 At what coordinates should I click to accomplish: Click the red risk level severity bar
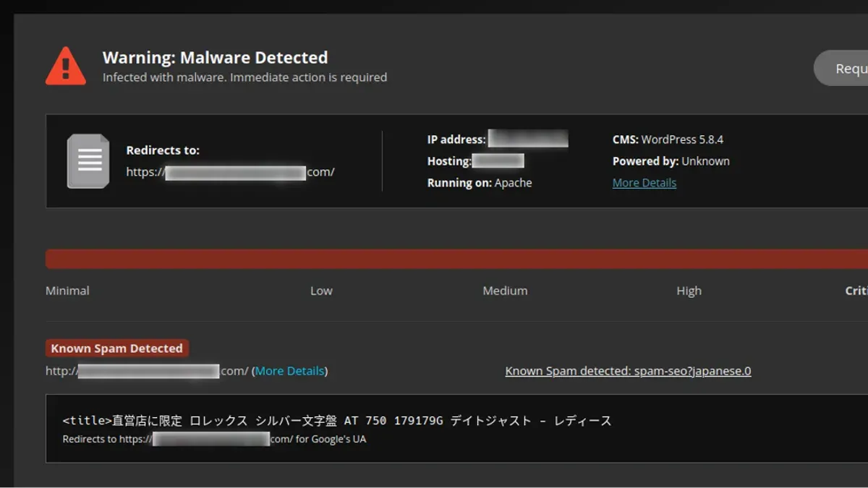pos(456,259)
